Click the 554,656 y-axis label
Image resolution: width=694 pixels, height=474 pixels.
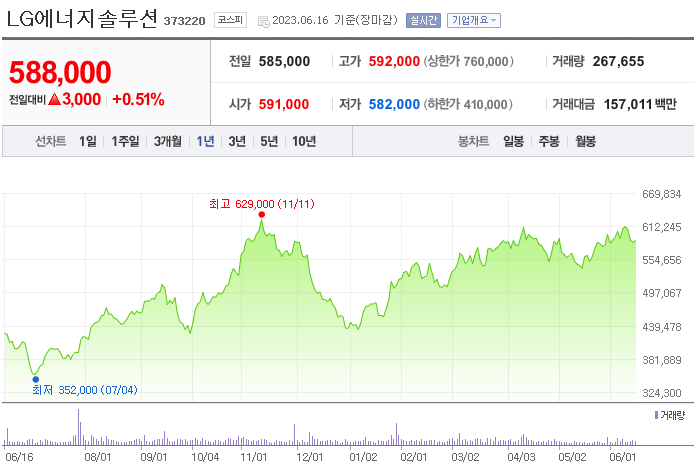tap(662, 260)
